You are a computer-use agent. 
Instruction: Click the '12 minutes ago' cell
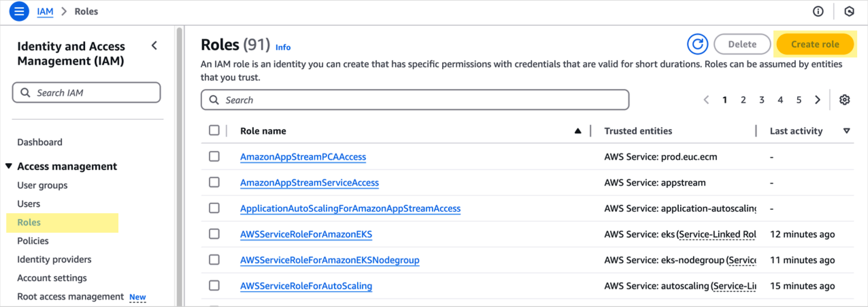[x=803, y=234]
